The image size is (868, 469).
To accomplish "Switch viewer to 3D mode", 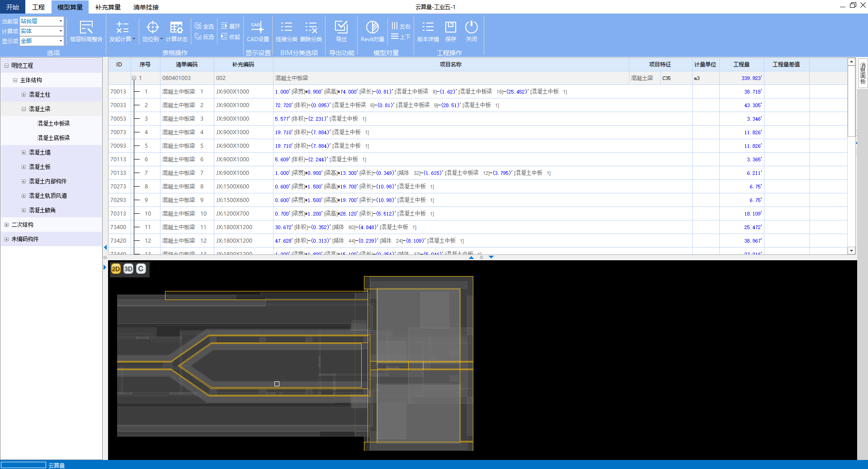I will [x=128, y=269].
